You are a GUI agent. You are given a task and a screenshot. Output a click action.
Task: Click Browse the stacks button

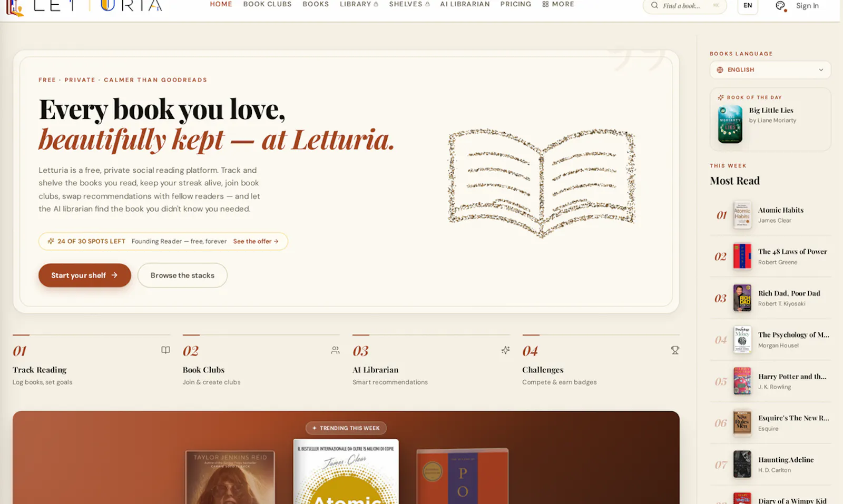pyautogui.click(x=182, y=275)
